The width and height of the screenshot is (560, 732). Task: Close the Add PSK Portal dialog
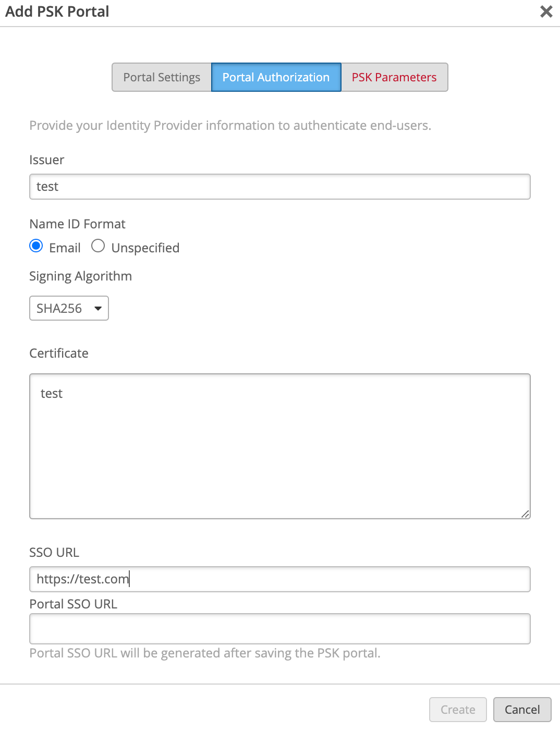(546, 11)
